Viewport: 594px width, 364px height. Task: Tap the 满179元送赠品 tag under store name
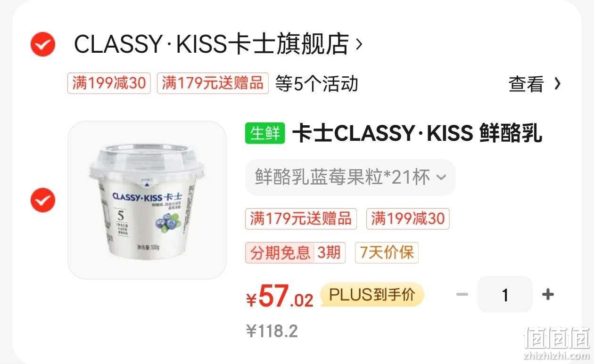tap(213, 83)
